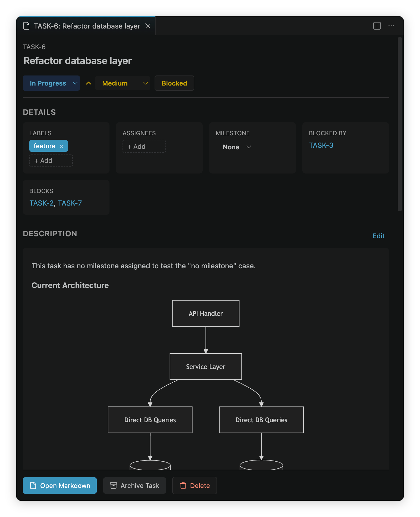This screenshot has width=420, height=517.
Task: Click the API Handler diagram node
Action: (x=206, y=313)
